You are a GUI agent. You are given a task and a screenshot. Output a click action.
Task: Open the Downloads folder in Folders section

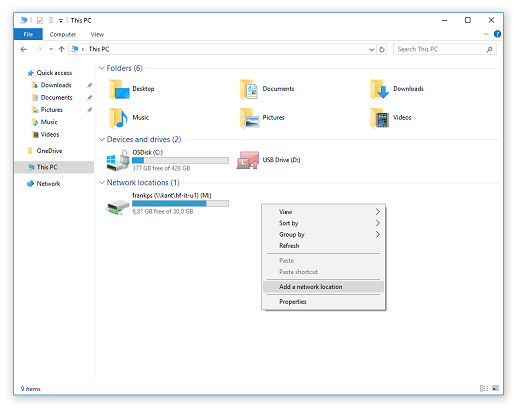[x=379, y=89]
